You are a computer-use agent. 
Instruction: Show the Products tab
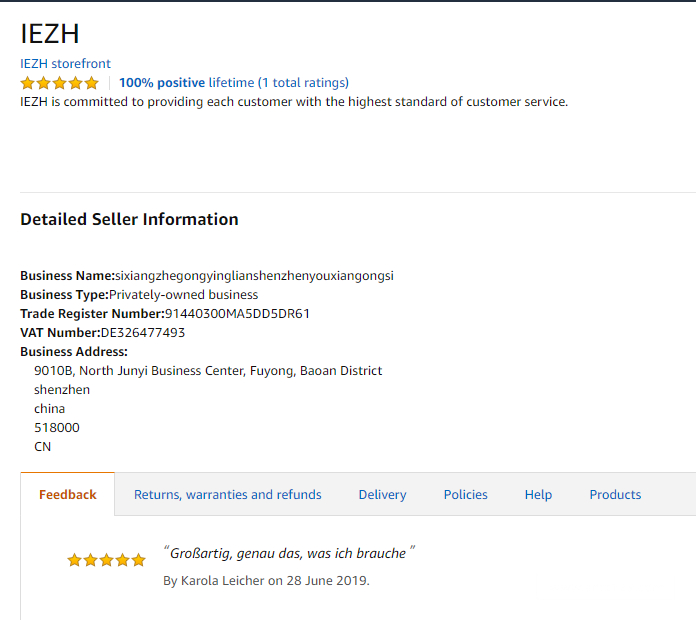(x=615, y=494)
